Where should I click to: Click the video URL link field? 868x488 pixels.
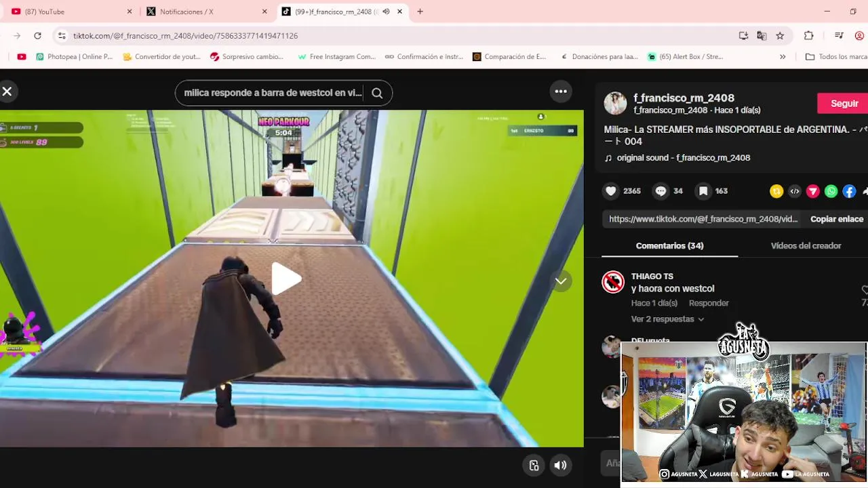click(x=703, y=219)
